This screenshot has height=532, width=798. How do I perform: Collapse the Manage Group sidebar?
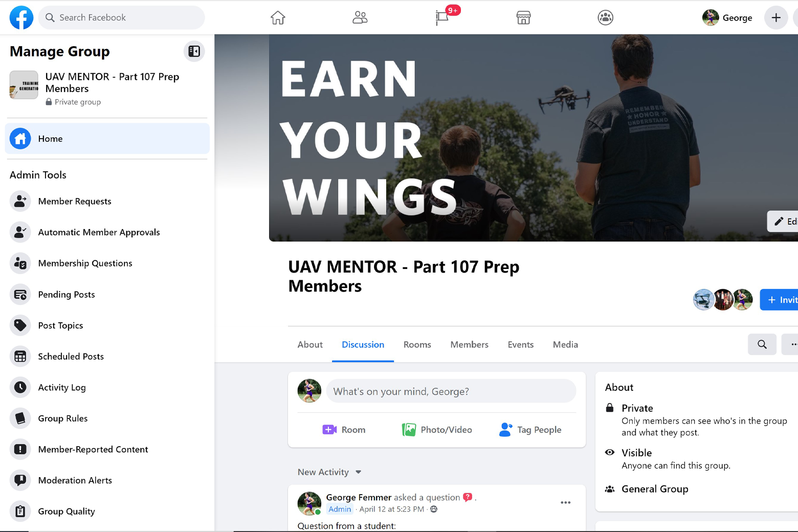[194, 51]
